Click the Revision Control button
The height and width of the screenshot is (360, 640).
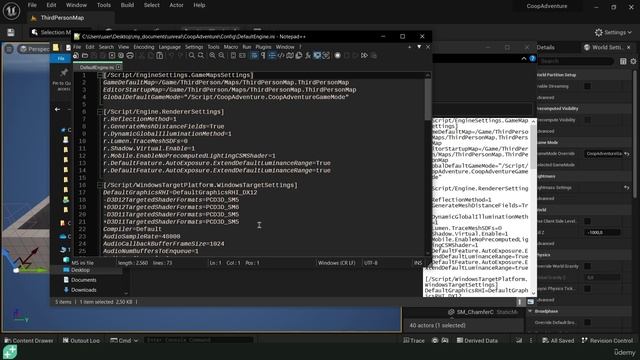click(x=607, y=340)
